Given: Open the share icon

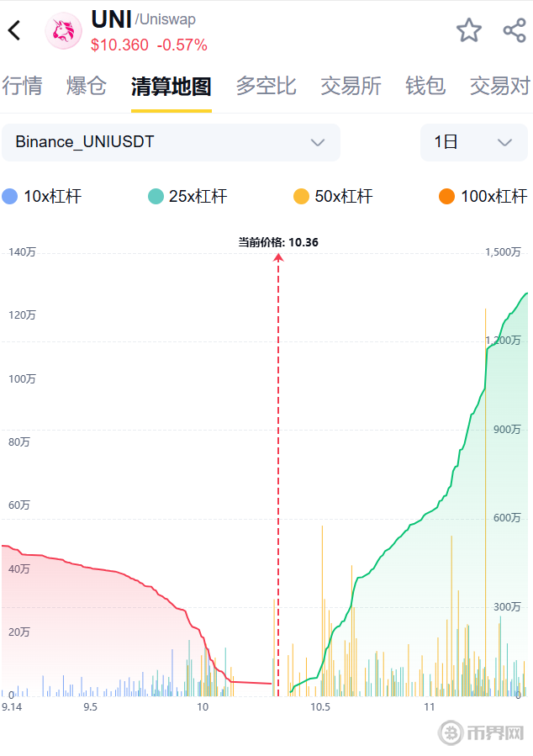Looking at the screenshot, I should pyautogui.click(x=515, y=31).
